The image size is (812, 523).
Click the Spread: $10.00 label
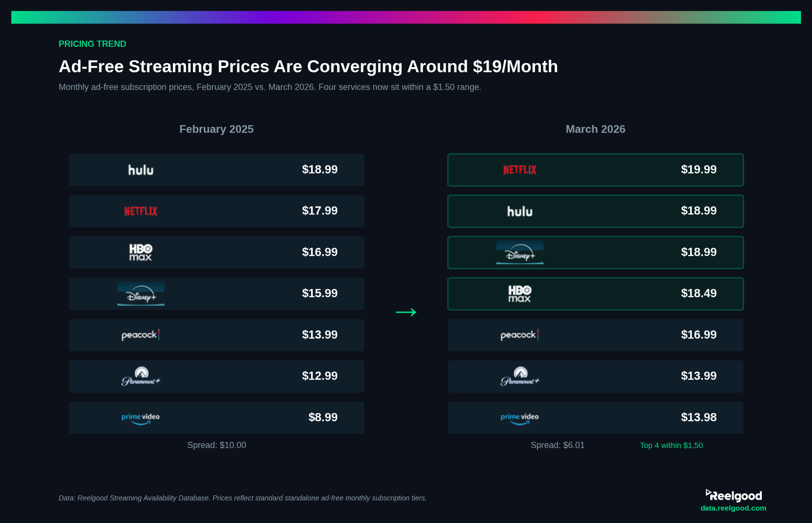coord(216,445)
